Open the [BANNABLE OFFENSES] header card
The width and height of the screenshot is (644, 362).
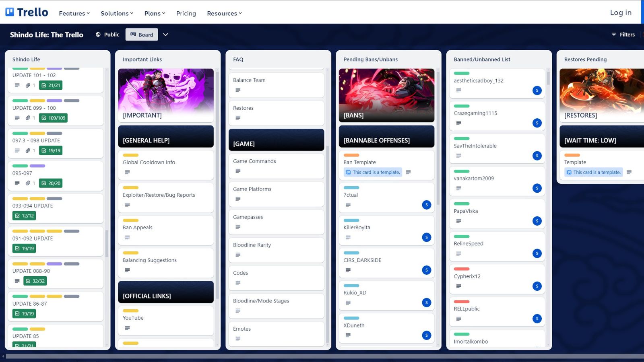click(386, 136)
